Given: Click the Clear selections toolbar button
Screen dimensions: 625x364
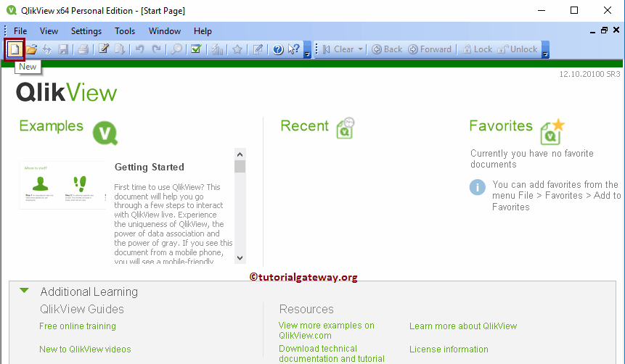Looking at the screenshot, I should click(338, 49).
